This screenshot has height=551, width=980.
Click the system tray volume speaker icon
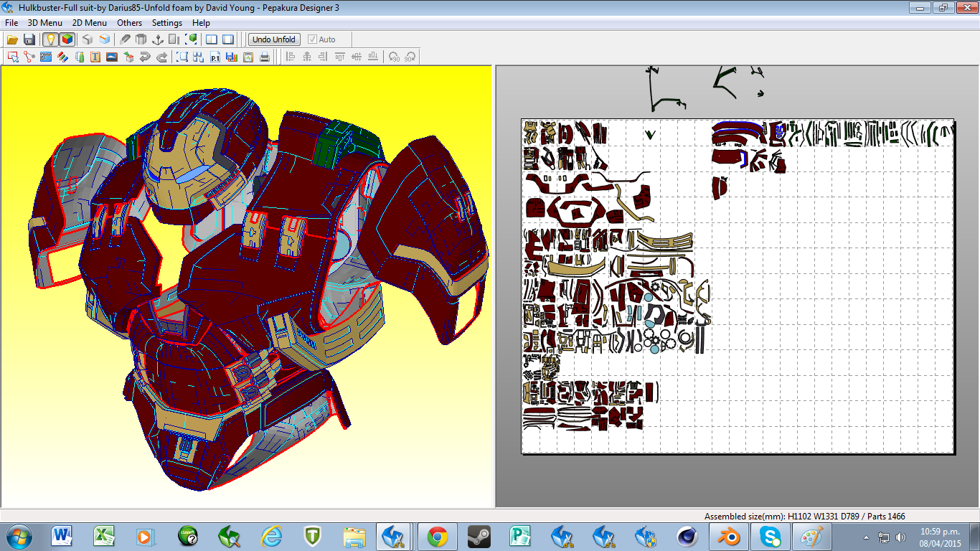tap(901, 537)
